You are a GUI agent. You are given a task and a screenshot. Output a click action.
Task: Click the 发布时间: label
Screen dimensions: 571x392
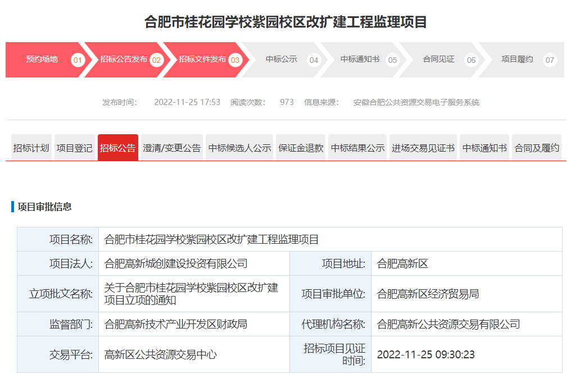coord(120,102)
